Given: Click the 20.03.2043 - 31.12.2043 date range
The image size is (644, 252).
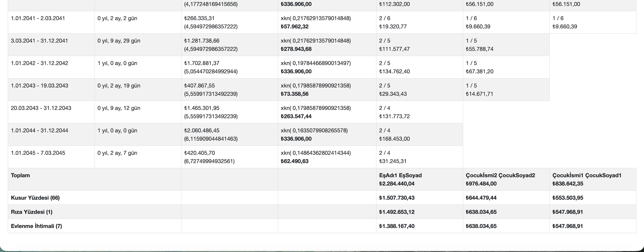Looking at the screenshot, I should click(41, 108).
